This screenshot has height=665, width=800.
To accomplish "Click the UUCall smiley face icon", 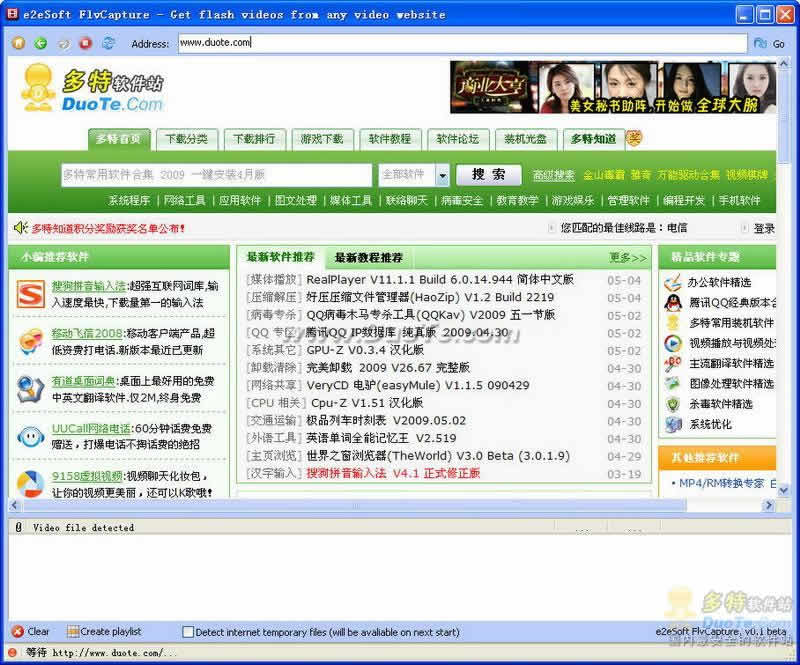I will (30, 437).
